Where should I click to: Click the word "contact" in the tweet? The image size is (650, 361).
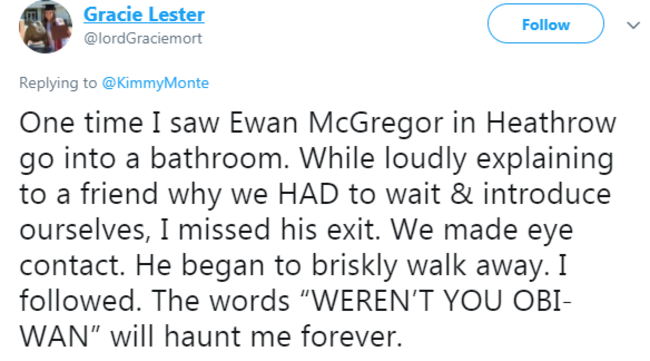(x=72, y=266)
